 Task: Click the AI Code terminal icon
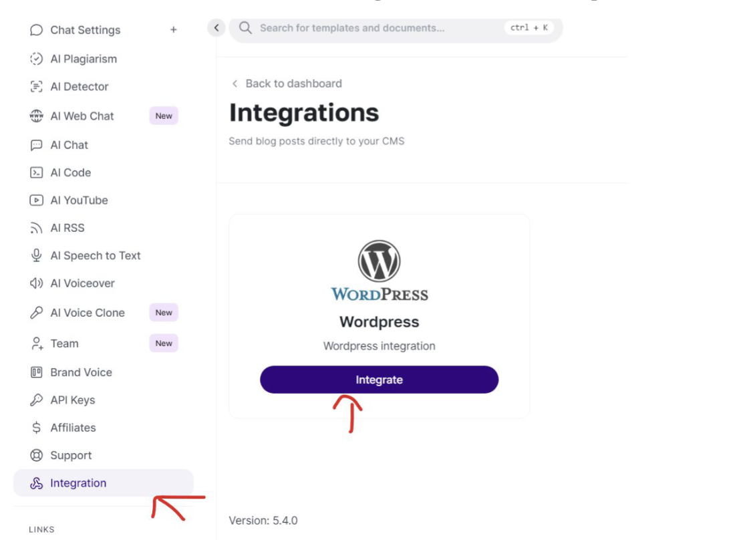(36, 172)
